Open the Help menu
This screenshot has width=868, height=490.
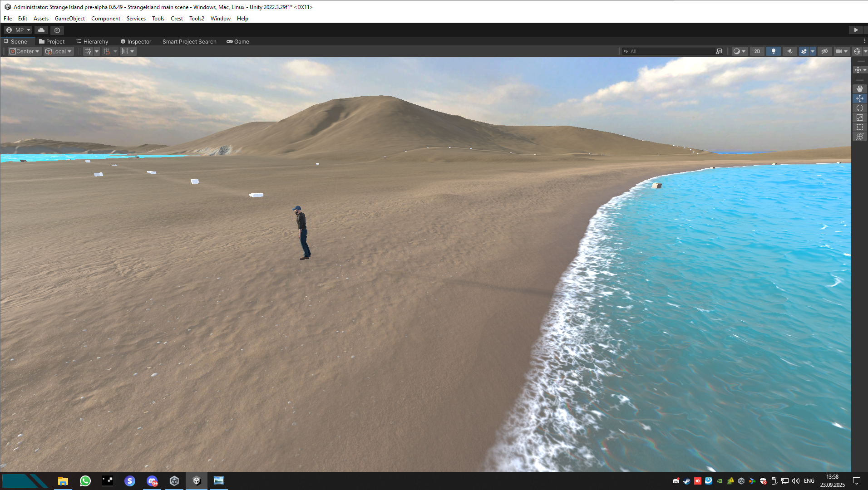242,19
